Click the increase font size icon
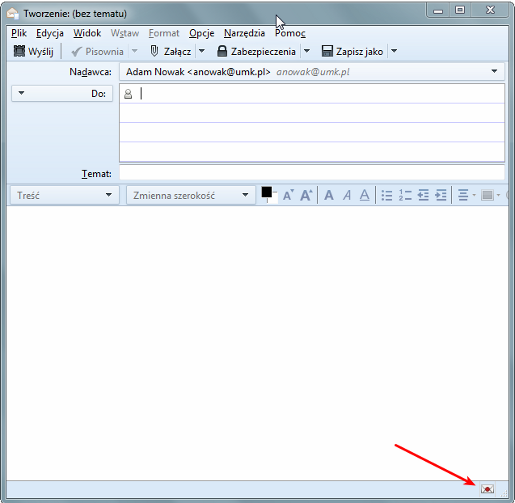Image resolution: width=515 pixels, height=503 pixels. (306, 195)
